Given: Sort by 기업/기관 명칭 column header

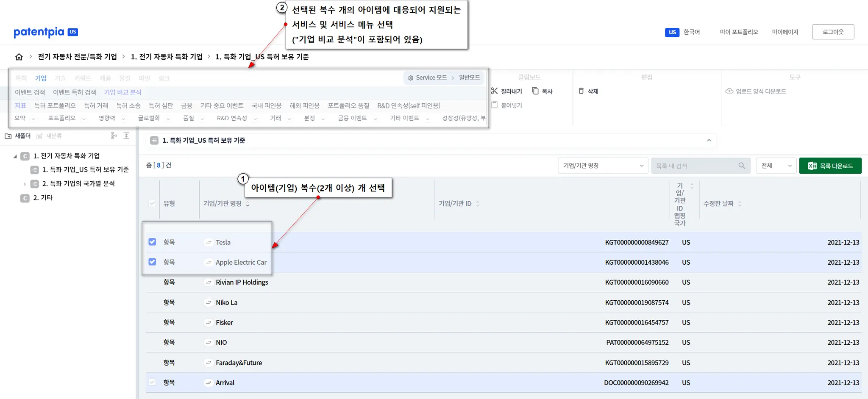Looking at the screenshot, I should point(226,204).
